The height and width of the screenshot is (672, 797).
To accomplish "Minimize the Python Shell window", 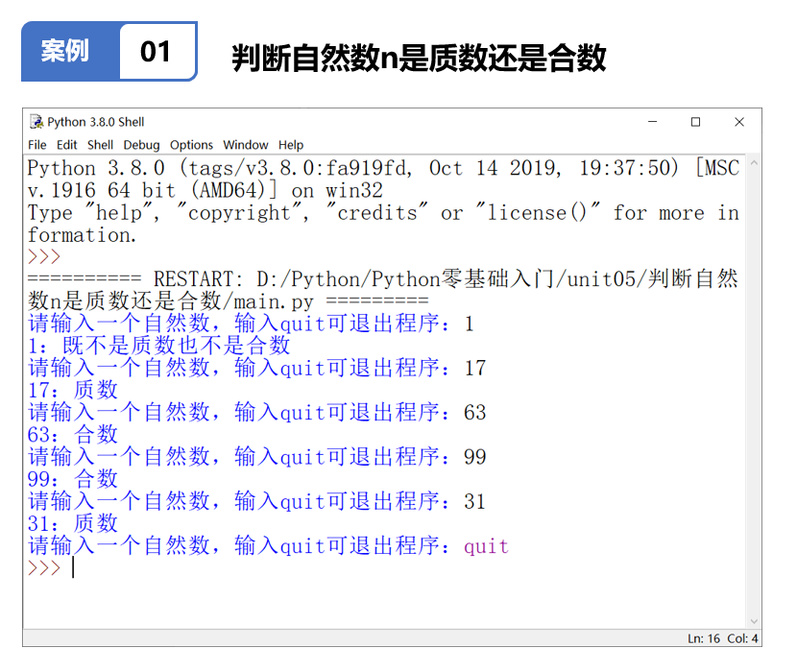I will 653,122.
